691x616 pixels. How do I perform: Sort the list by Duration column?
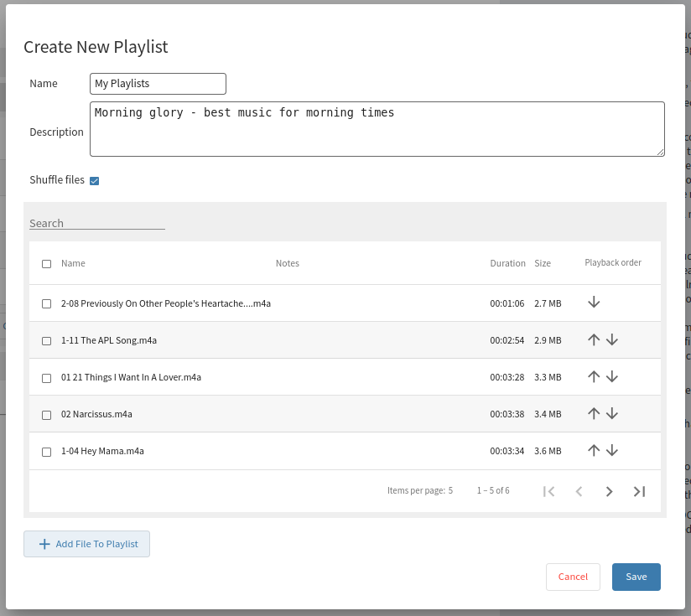coord(507,263)
